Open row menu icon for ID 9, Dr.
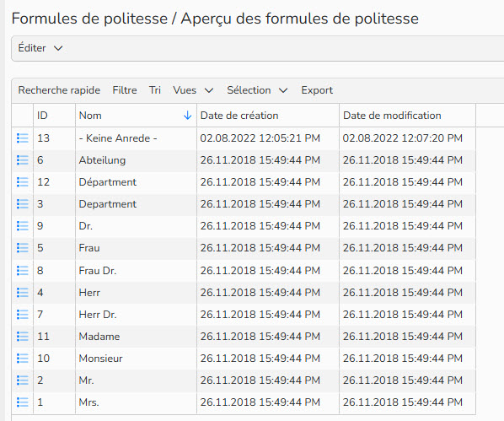This screenshot has height=421, width=504. click(23, 225)
